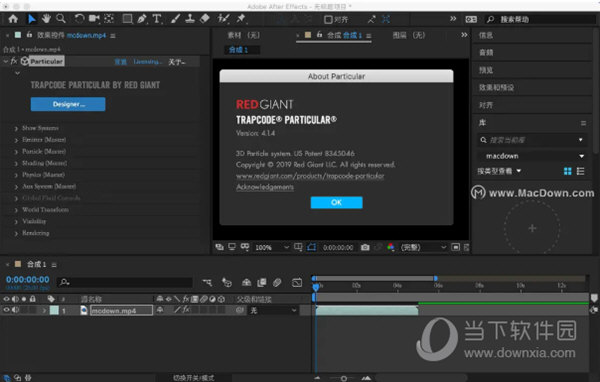Click the Home icon in toolbar

[13, 18]
